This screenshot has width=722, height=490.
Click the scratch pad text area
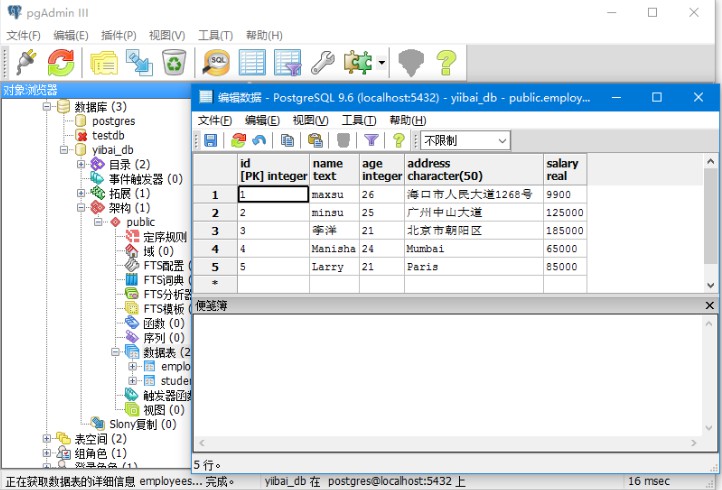pos(449,375)
